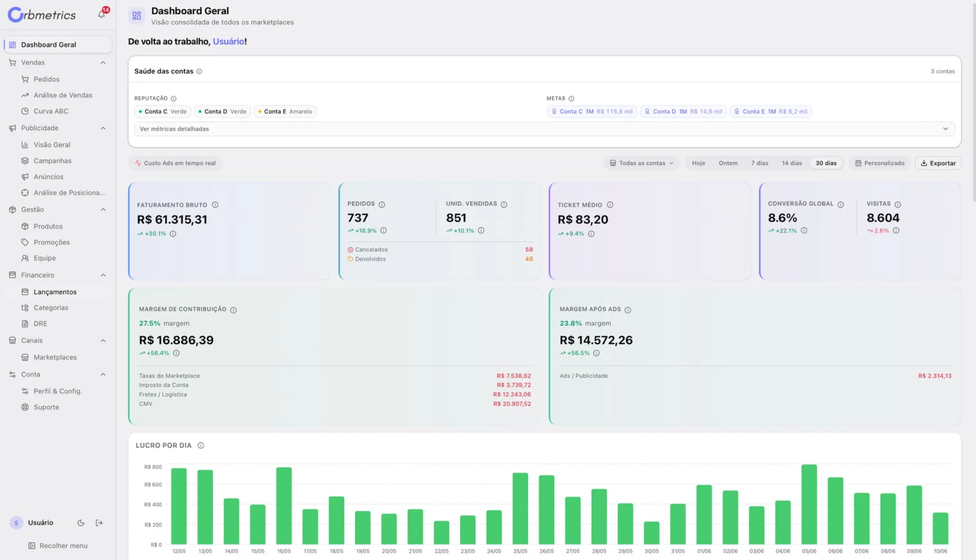Collapse the Publicidade section chevron
The image size is (976, 560).
(103, 128)
